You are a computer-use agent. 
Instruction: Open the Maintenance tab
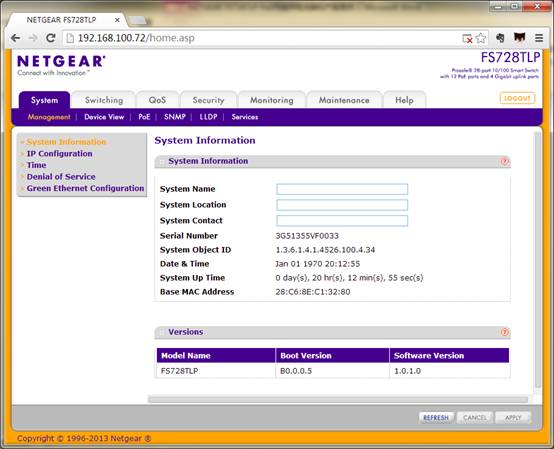344,100
